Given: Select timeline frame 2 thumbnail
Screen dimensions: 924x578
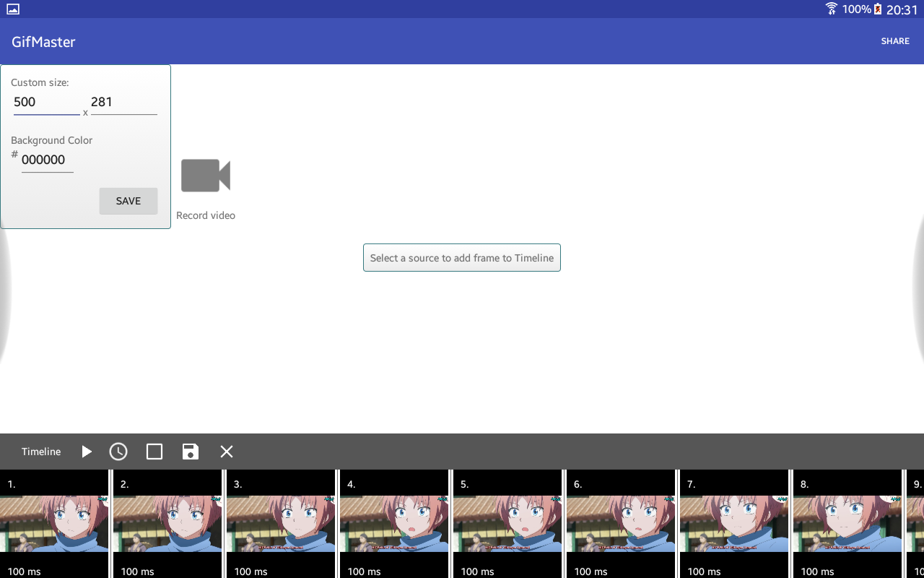Looking at the screenshot, I should click(167, 524).
